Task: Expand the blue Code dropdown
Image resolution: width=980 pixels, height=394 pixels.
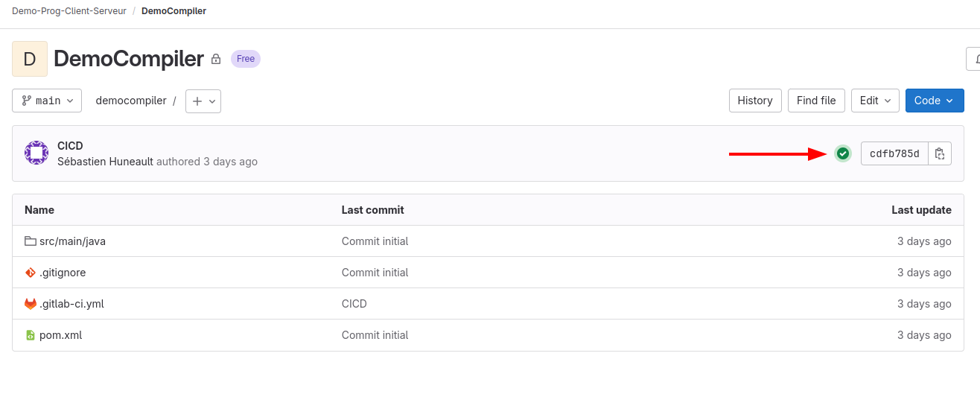Action: point(934,101)
